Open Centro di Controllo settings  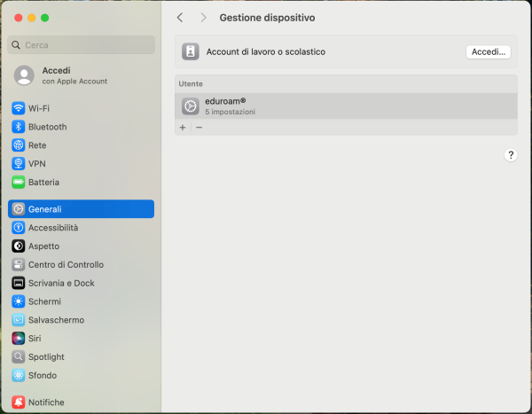(66, 265)
